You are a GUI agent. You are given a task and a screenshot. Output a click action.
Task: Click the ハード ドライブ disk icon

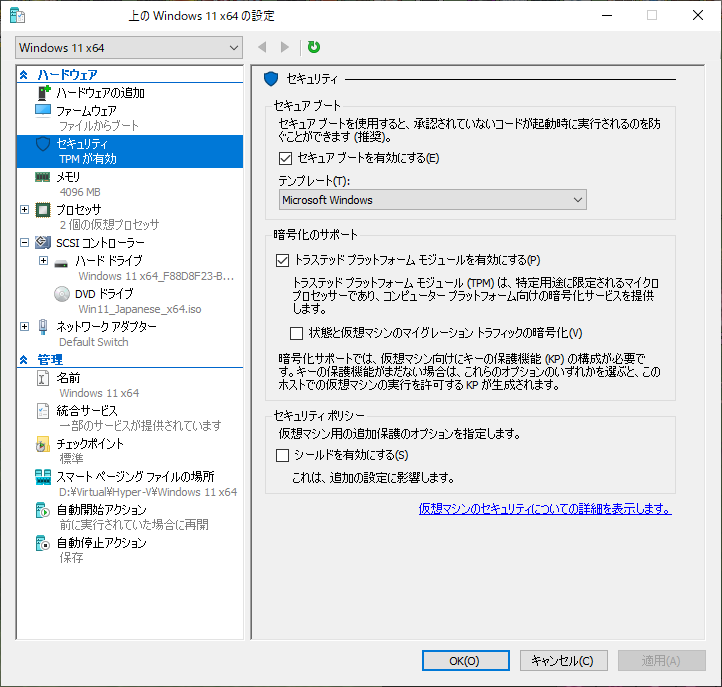pyautogui.click(x=61, y=264)
